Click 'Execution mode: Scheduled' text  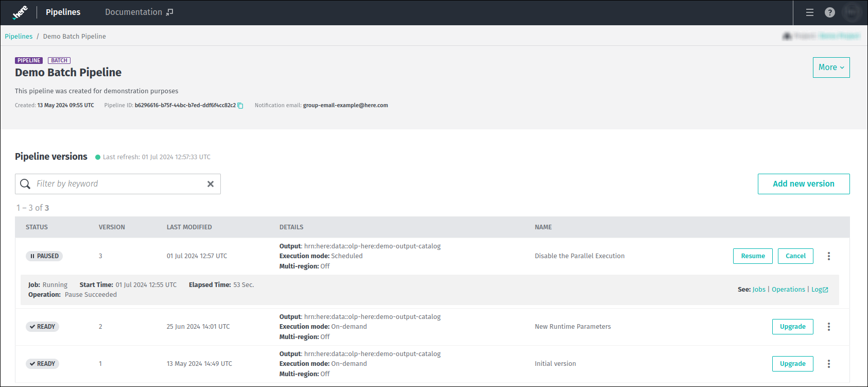(x=321, y=256)
